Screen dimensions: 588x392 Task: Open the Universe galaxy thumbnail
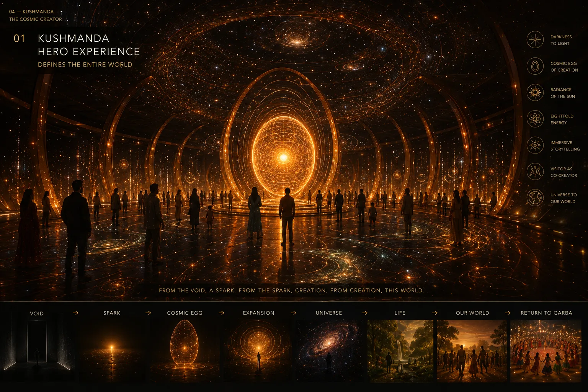pyautogui.click(x=329, y=351)
